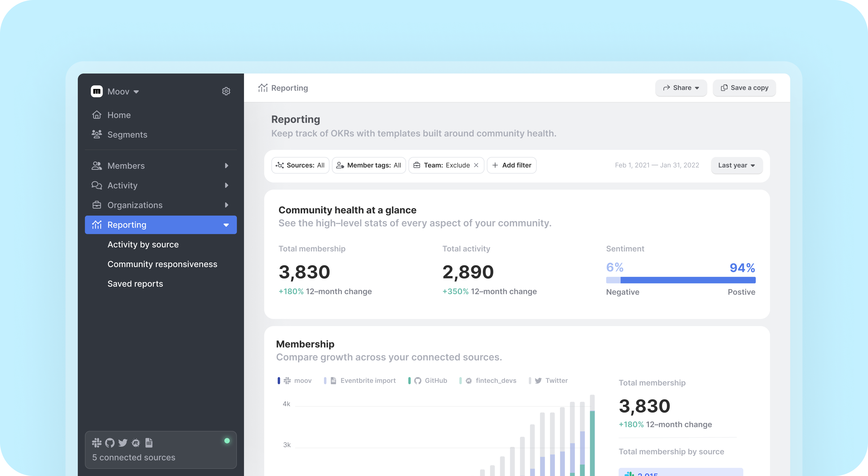Click the Save a copy button
This screenshot has height=476, width=868.
click(x=744, y=88)
